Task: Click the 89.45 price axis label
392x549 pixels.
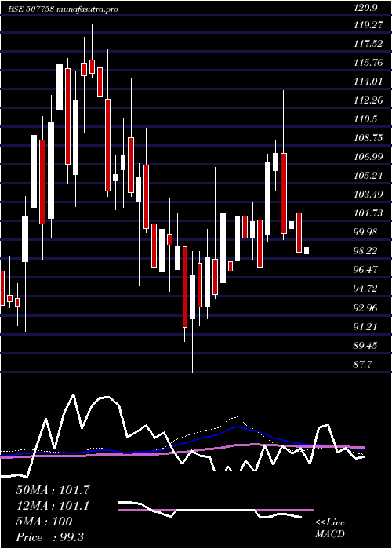Action: click(x=365, y=346)
